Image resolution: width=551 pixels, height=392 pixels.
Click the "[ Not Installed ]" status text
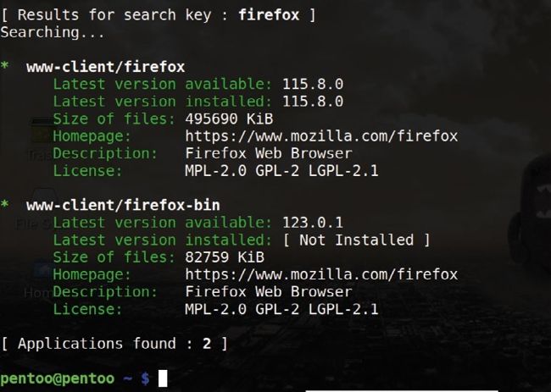(356, 240)
